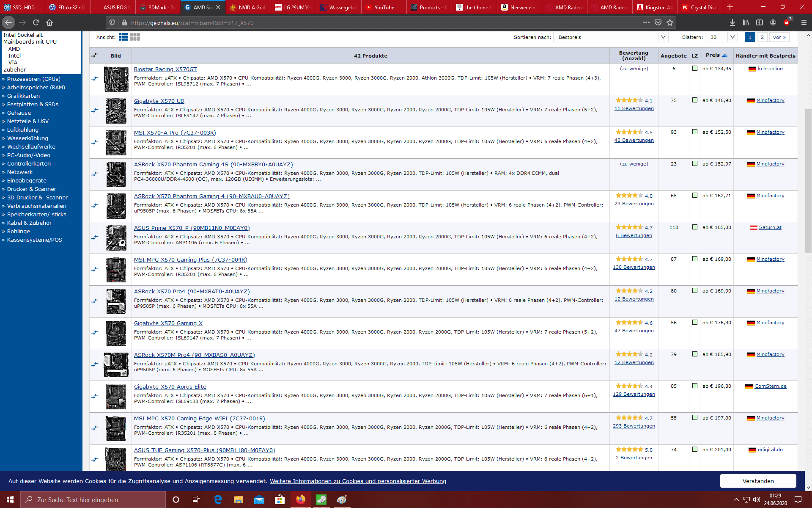
Task: Tick LZ checkbox for Biostar Racing X570GT
Action: (694, 68)
